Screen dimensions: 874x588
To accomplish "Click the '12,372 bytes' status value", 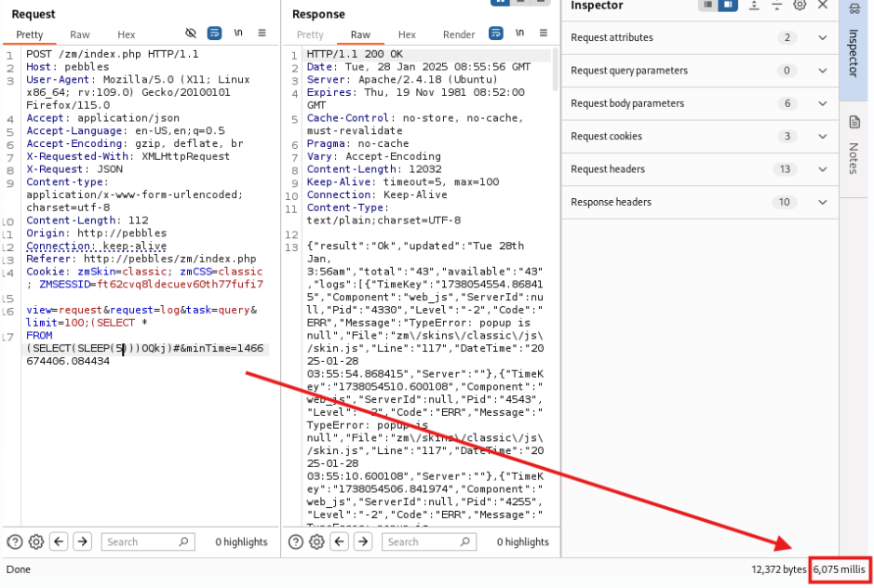I will [779, 569].
